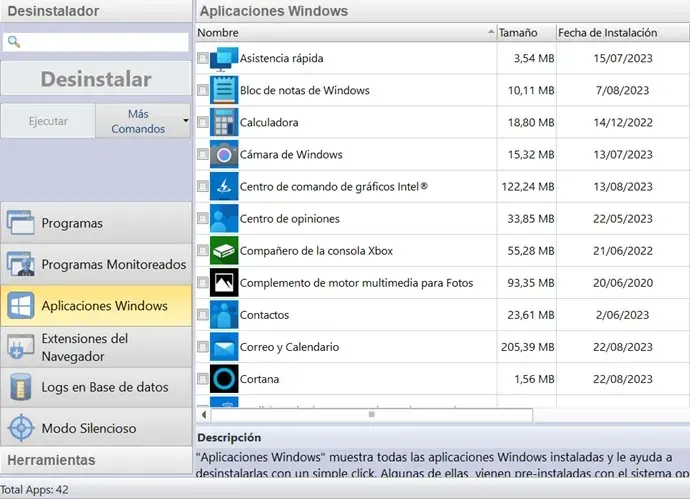Viewport: 690px width, 499px height.
Task: Click the Ejecutar button
Action: (48, 121)
